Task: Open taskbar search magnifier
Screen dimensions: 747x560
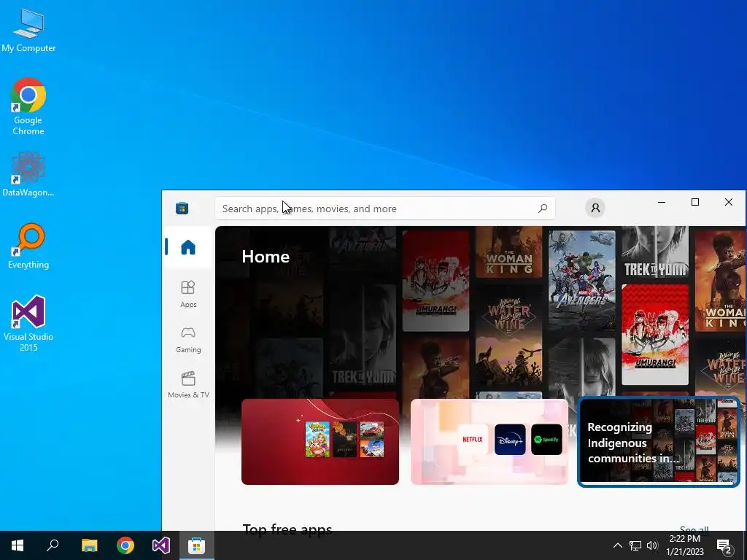Action: 53,545
